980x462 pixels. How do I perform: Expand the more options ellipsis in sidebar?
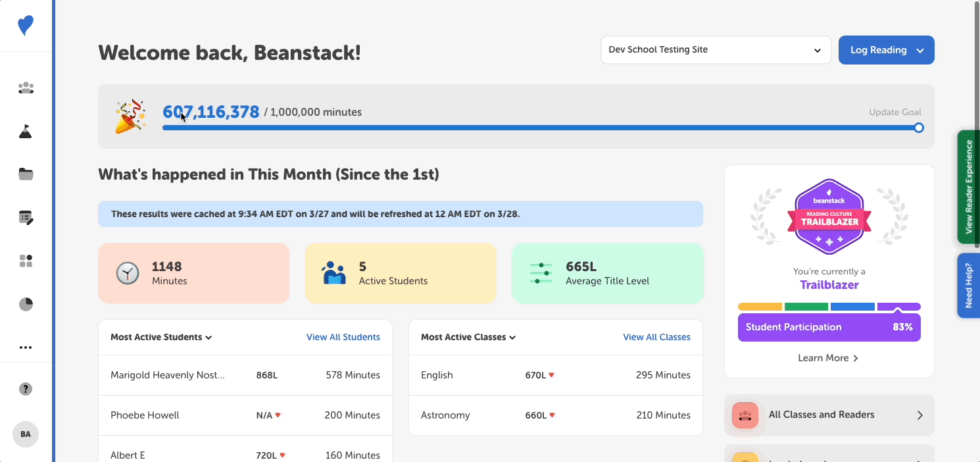click(26, 347)
